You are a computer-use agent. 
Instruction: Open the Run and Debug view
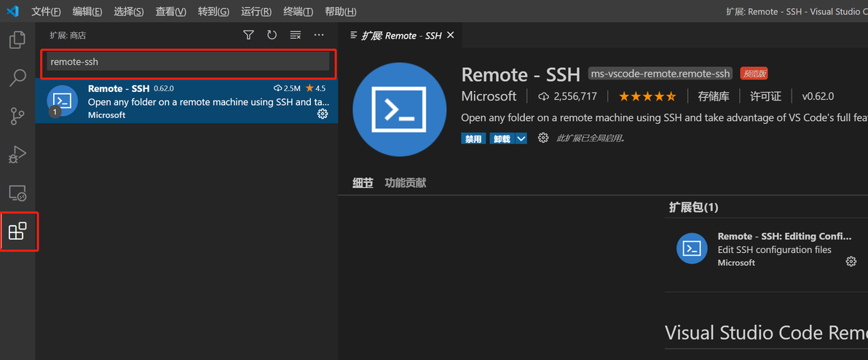(17, 154)
